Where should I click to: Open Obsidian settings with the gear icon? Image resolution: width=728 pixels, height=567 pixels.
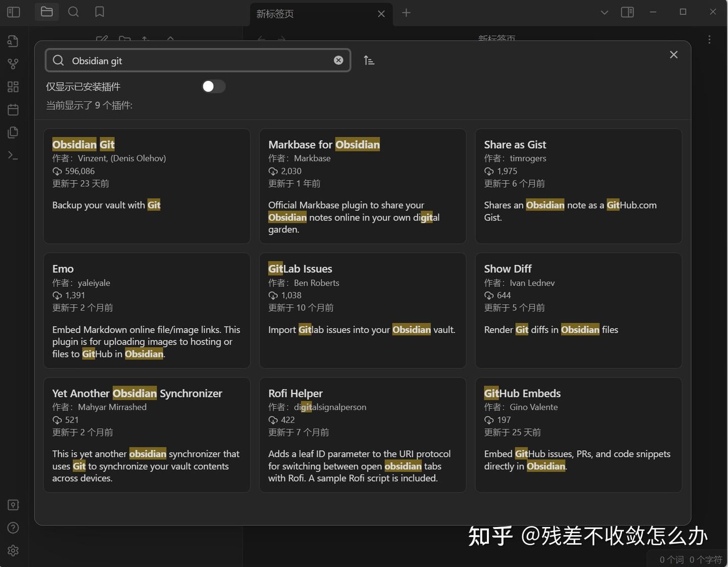click(x=13, y=550)
